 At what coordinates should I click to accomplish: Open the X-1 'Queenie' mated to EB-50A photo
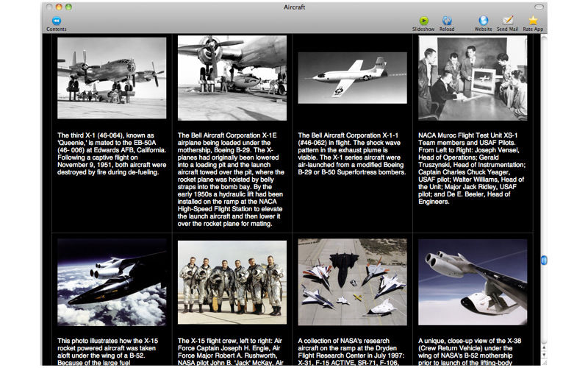[x=112, y=78]
